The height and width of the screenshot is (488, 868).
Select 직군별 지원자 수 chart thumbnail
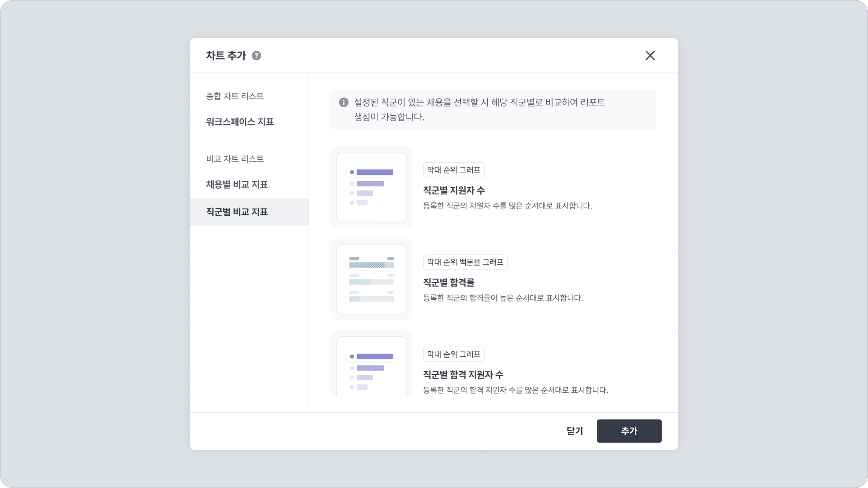(371, 187)
